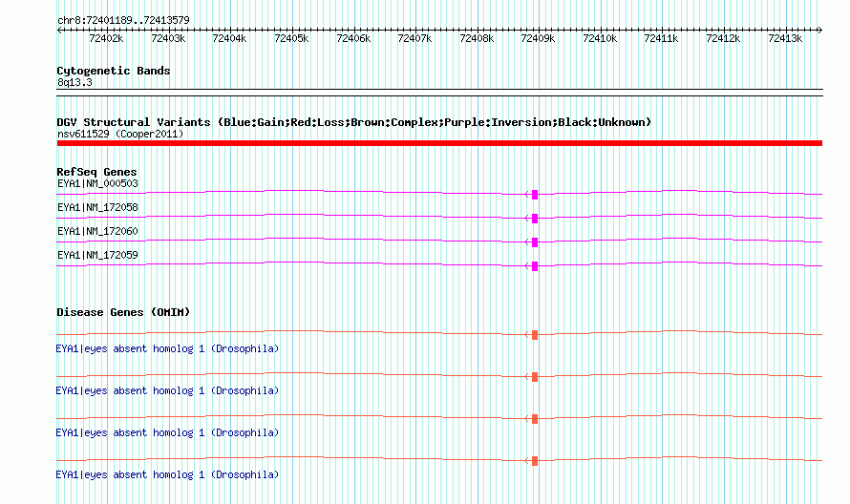Click ruler tick label 72413k
The image size is (850, 504).
(785, 38)
